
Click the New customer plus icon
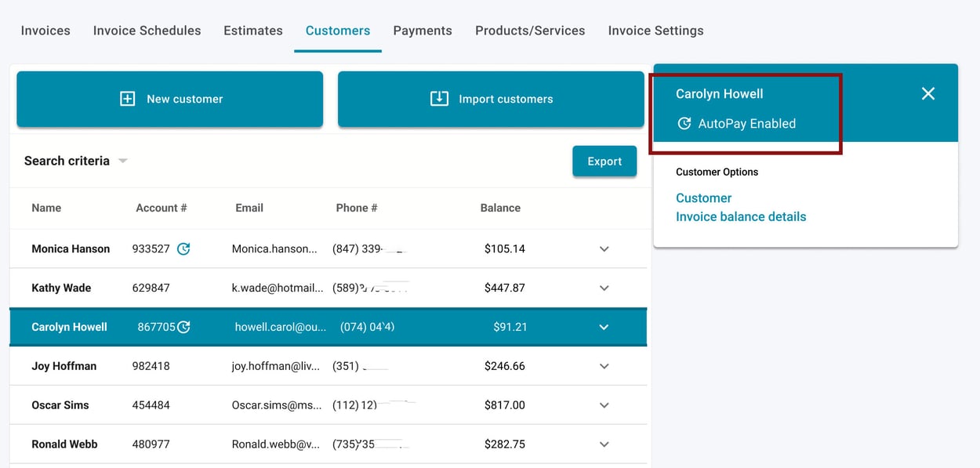click(127, 99)
